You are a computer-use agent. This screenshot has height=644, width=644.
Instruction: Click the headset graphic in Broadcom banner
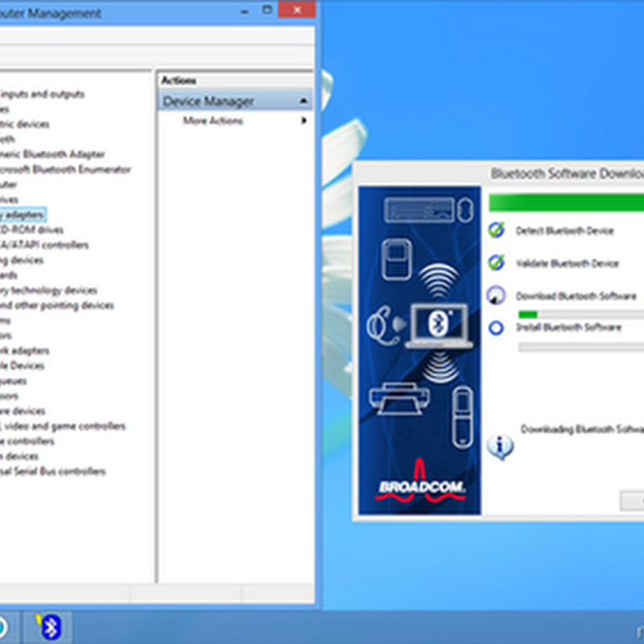[x=385, y=326]
